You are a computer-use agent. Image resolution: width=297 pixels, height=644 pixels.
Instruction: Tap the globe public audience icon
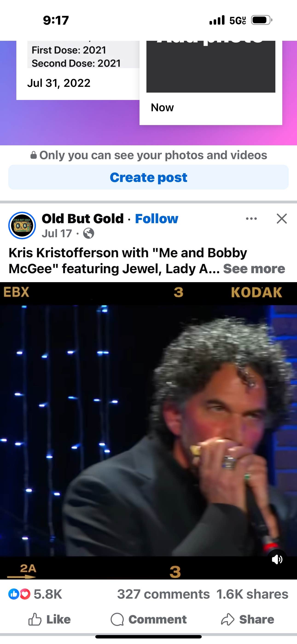[x=88, y=234]
